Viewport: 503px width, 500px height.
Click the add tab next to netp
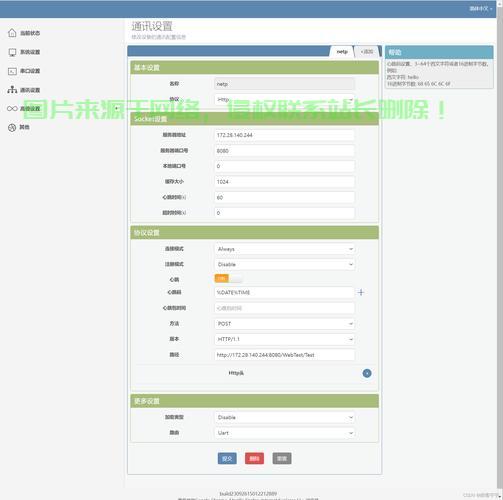(x=367, y=52)
